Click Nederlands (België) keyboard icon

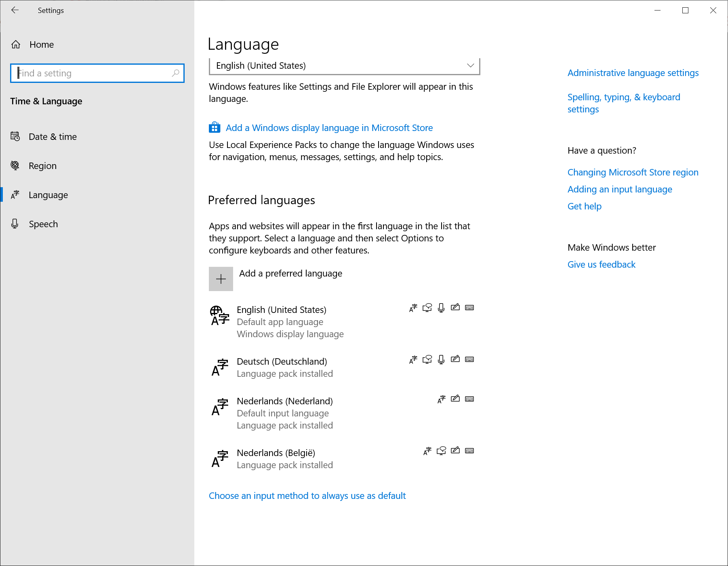[x=469, y=451]
